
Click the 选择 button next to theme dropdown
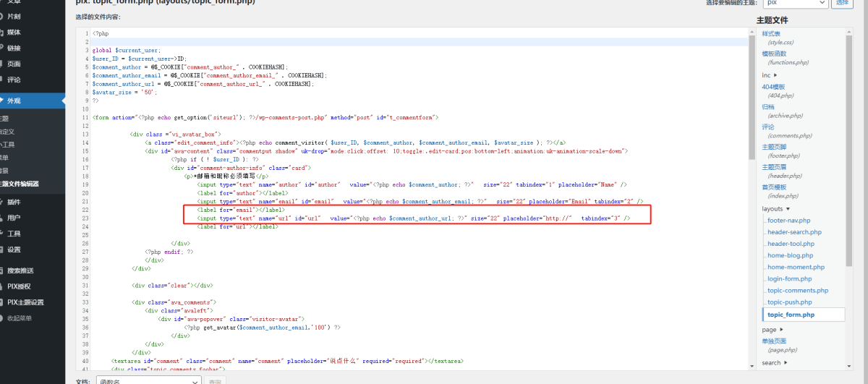coord(842,4)
